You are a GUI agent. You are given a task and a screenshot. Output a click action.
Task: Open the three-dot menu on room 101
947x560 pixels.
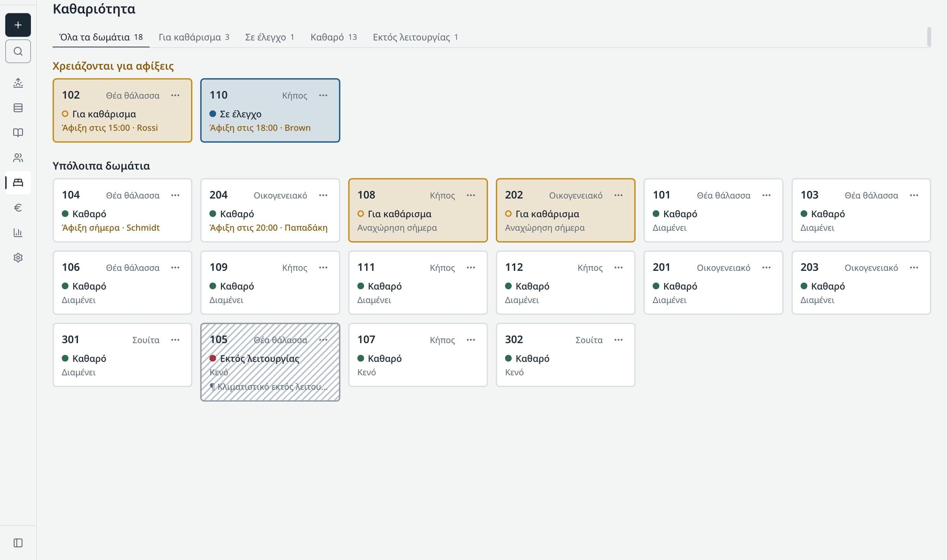pos(766,195)
